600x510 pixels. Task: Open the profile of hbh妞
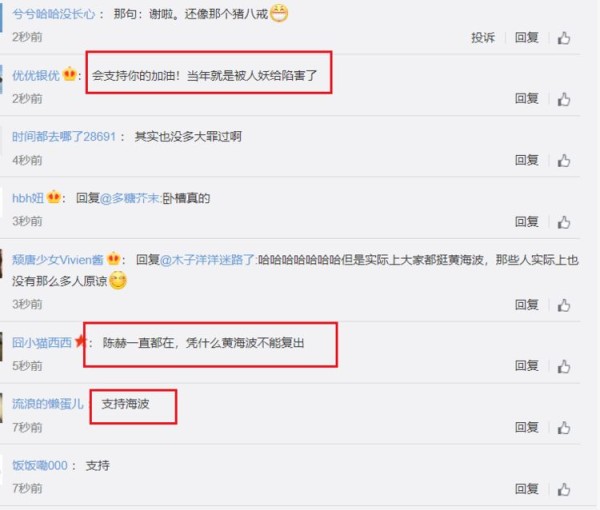(x=28, y=198)
